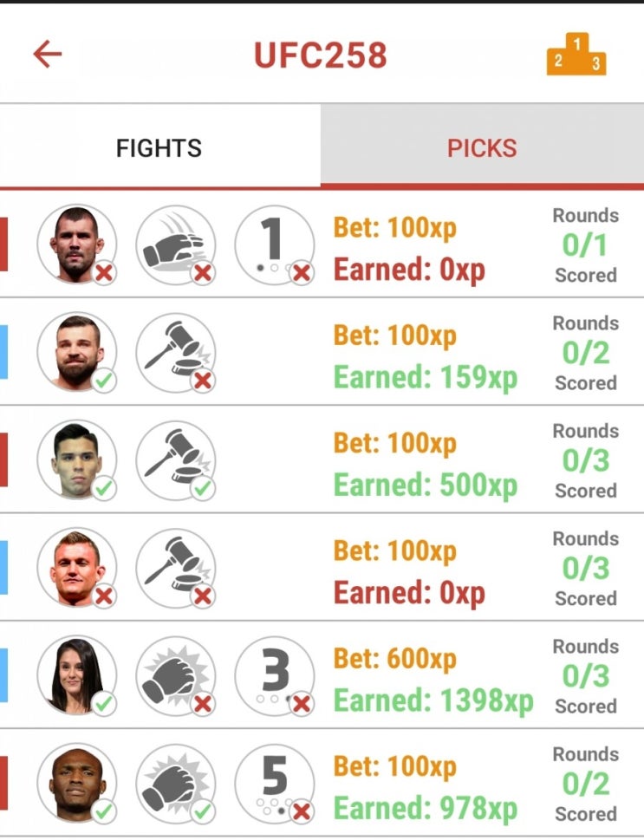Click the gavel icon with 500xp earned
Screen dimensions: 644x840
click(x=176, y=460)
